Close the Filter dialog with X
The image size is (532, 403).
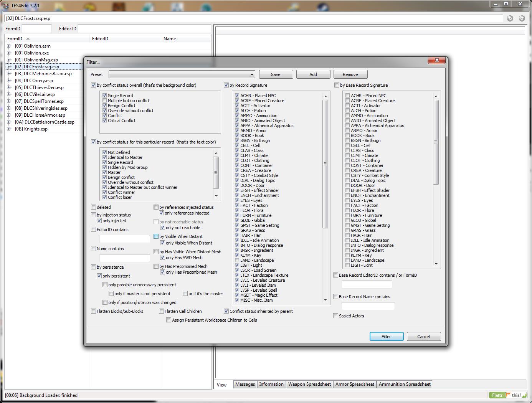436,61
